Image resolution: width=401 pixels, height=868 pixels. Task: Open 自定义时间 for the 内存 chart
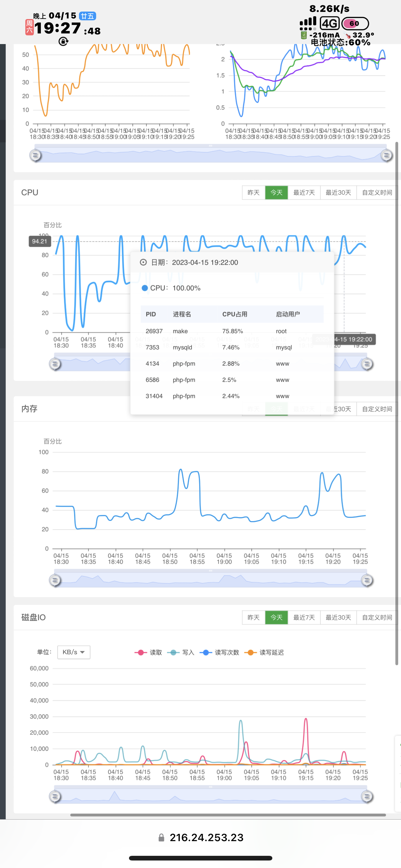click(377, 409)
